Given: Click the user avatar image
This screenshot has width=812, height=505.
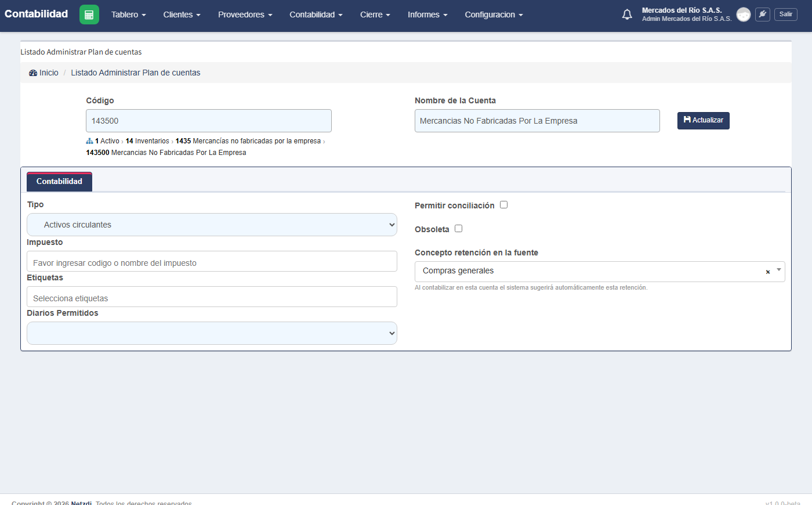Looking at the screenshot, I should coord(743,15).
